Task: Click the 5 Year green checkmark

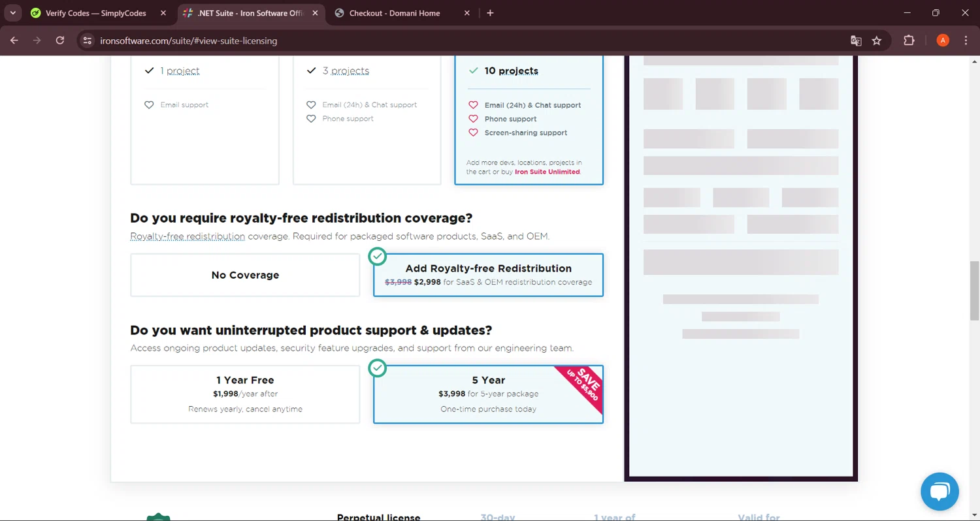Action: [x=378, y=368]
